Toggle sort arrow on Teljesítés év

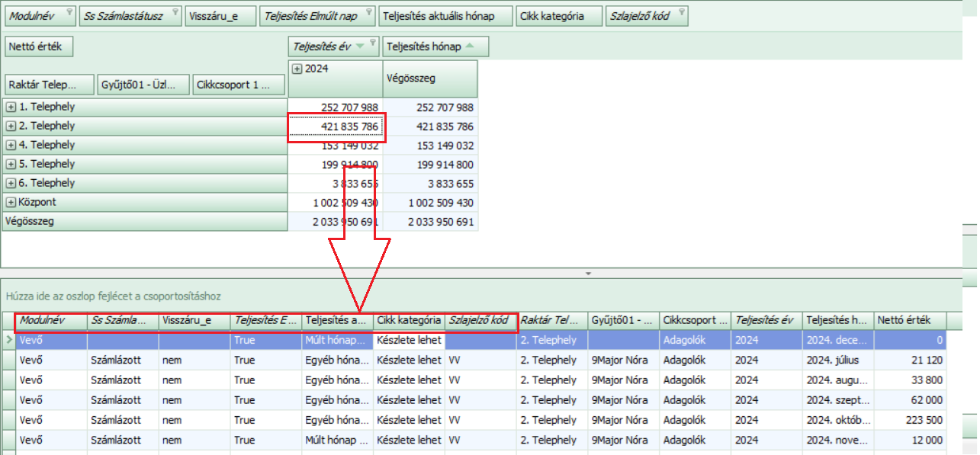360,46
